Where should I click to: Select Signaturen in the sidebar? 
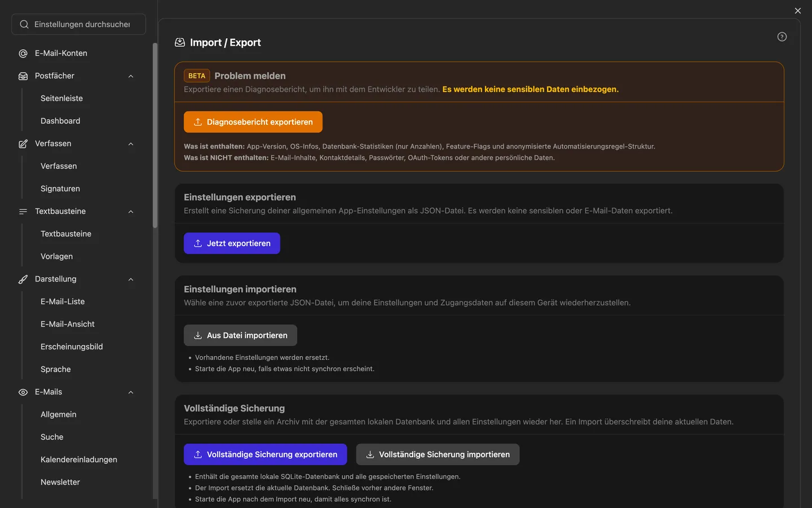click(x=60, y=189)
